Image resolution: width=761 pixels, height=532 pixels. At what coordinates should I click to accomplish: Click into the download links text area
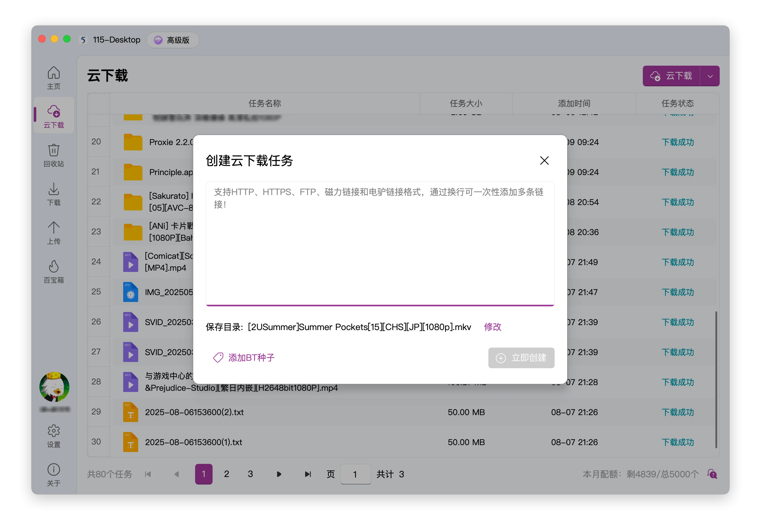click(380, 243)
